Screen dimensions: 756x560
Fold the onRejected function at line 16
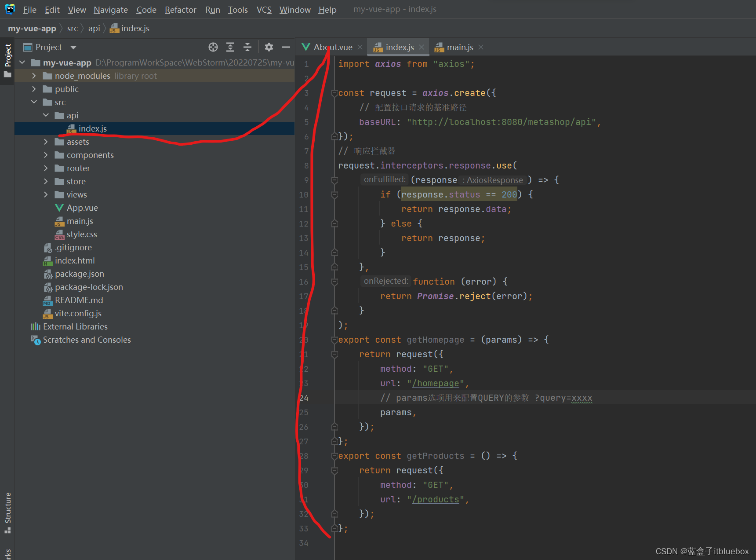pyautogui.click(x=334, y=282)
